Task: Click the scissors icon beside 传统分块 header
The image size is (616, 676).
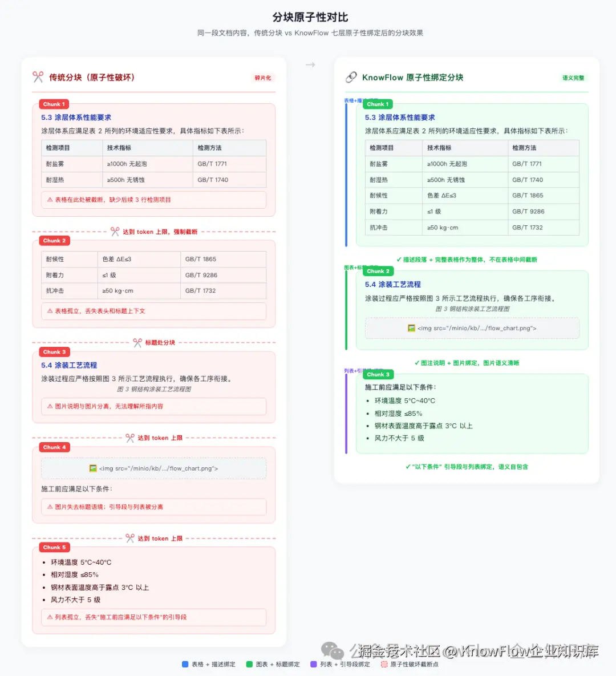Action: pos(38,77)
